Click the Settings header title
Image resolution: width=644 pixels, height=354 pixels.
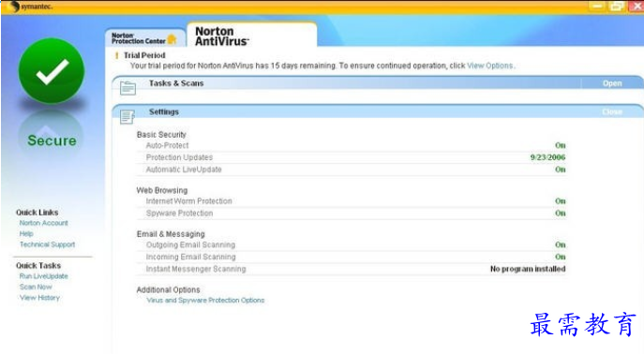pos(164,112)
